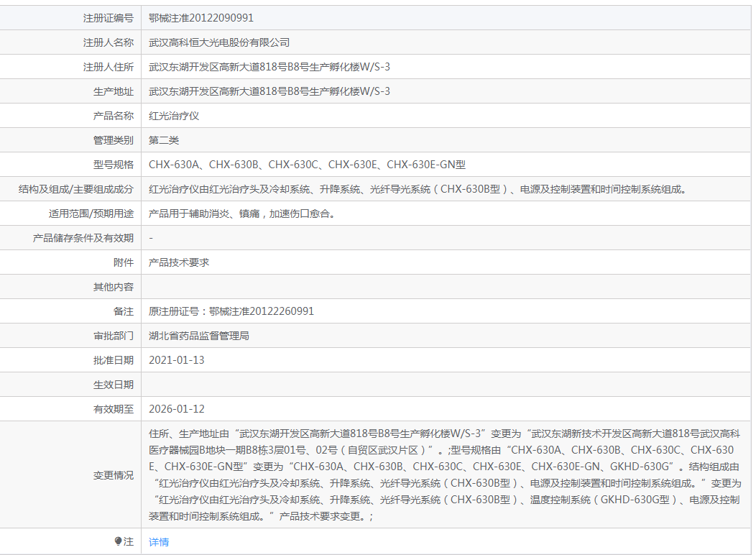Click the remark 原注册证号：鄂械注准20122260991

tap(231, 311)
